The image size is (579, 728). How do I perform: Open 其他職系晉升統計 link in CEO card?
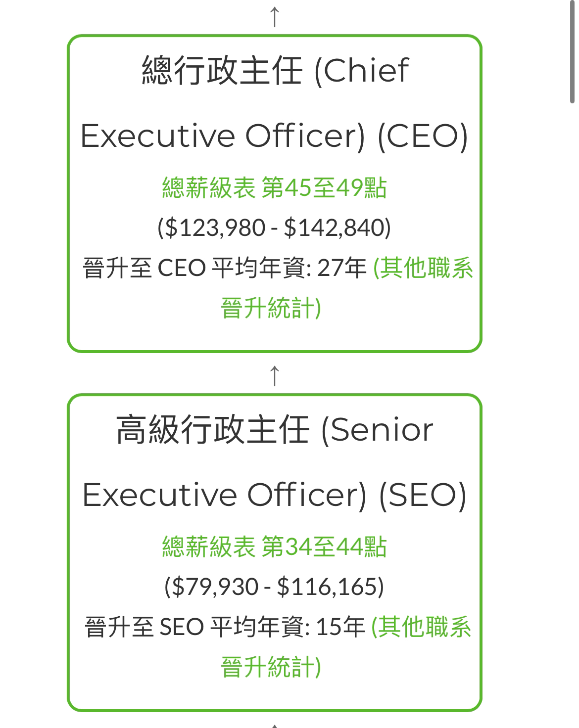coord(346,288)
